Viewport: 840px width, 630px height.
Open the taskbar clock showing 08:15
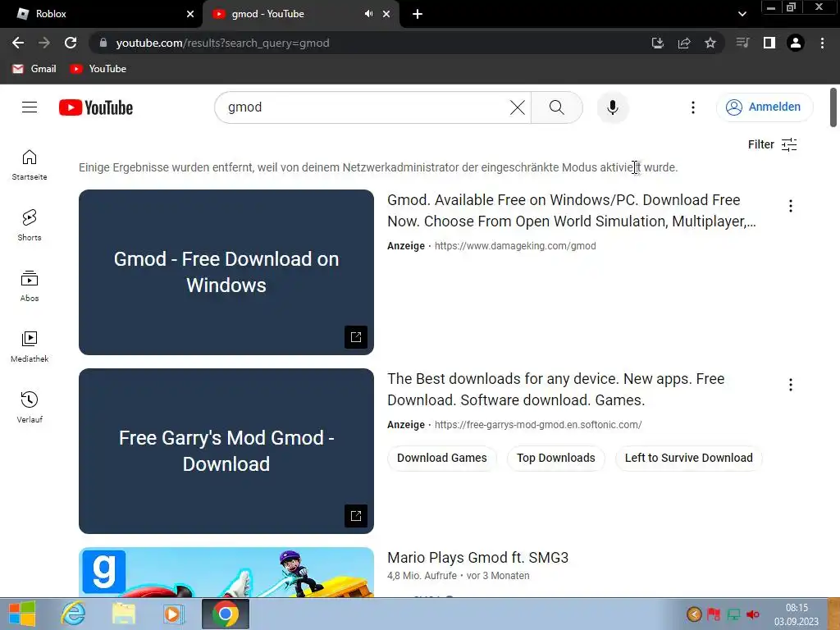click(x=797, y=614)
